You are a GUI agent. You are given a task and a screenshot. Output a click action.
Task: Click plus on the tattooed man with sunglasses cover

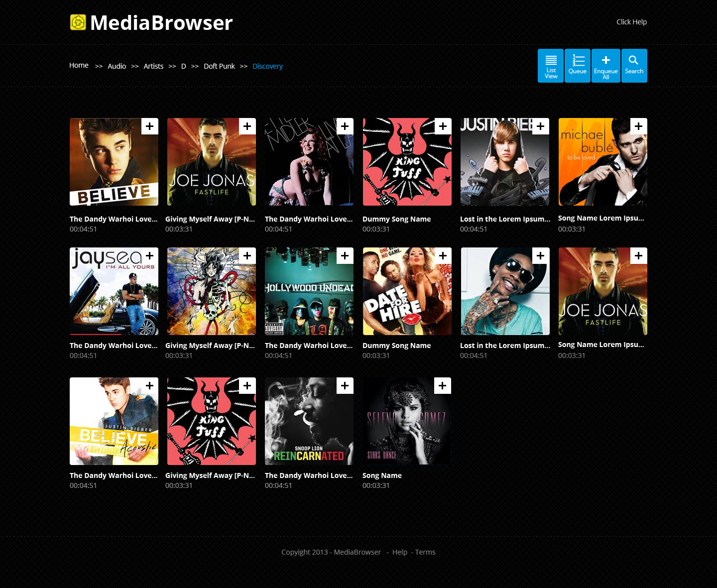(x=540, y=256)
